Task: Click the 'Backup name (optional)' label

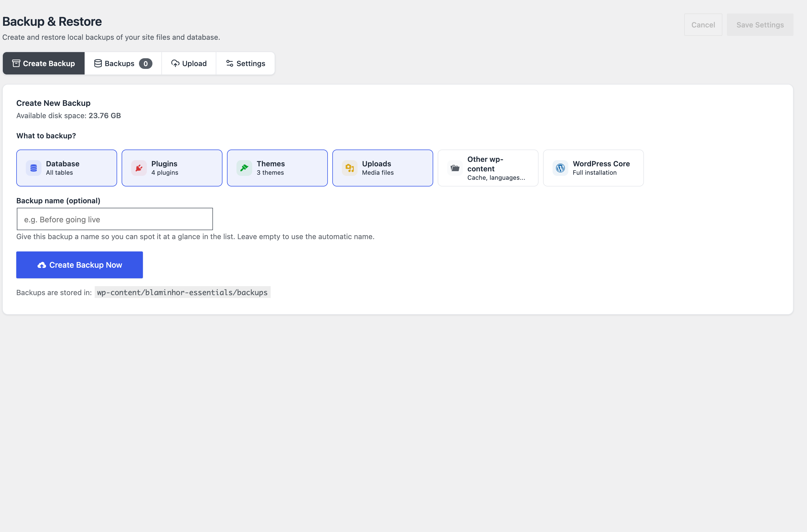Action: (x=58, y=201)
